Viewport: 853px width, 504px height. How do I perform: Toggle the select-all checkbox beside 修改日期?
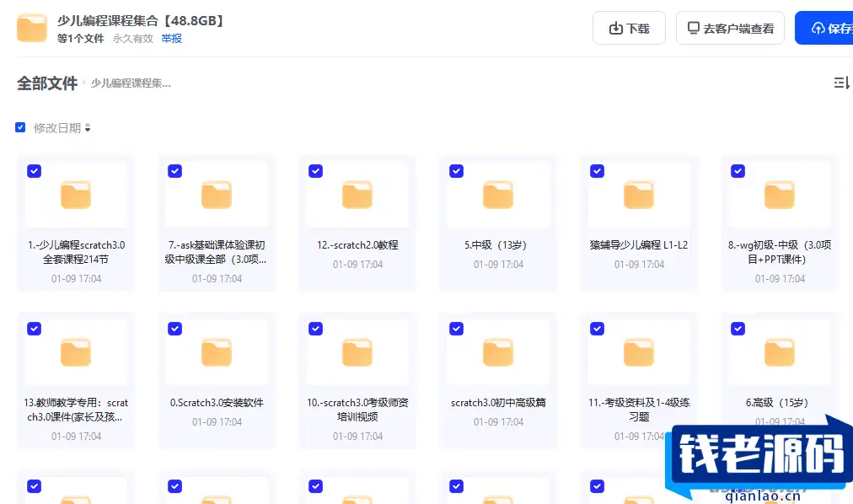pyautogui.click(x=20, y=127)
